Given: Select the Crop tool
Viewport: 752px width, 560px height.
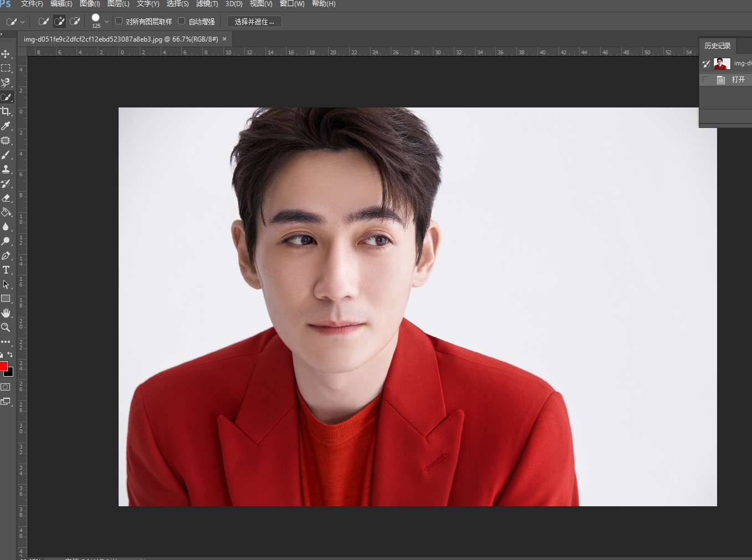Looking at the screenshot, I should pos(6,111).
